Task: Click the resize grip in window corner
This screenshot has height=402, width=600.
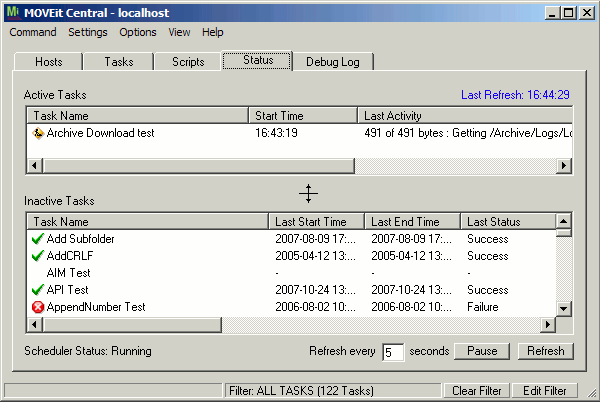Action: coord(592,393)
